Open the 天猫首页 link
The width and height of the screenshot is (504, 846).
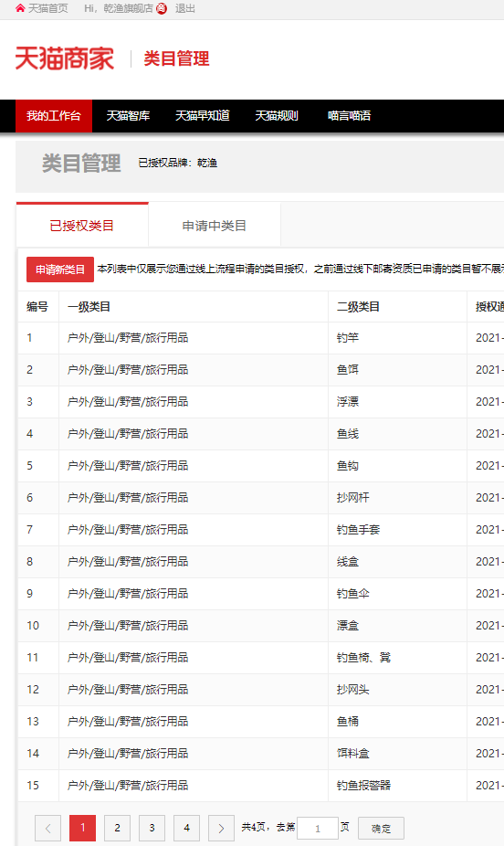tap(48, 8)
